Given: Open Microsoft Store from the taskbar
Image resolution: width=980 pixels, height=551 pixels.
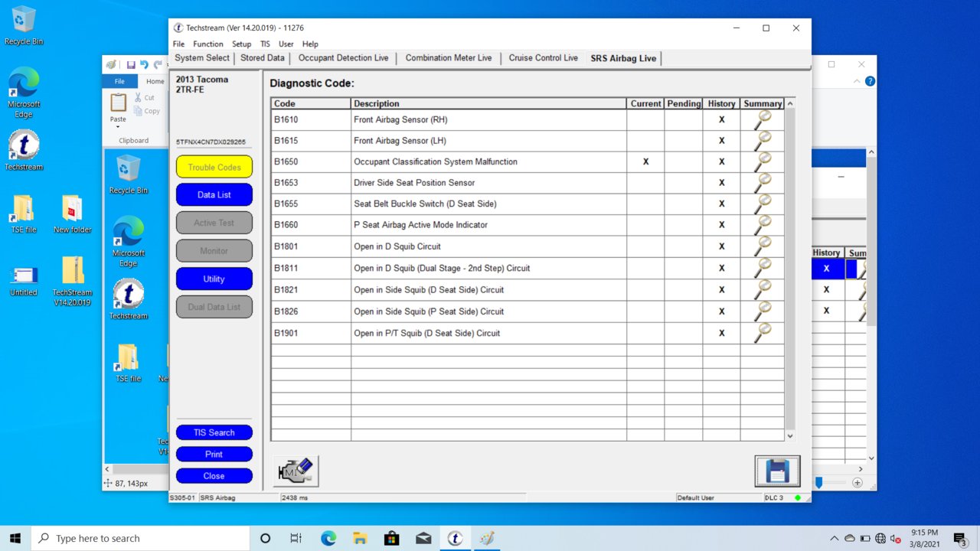Looking at the screenshot, I should click(391, 538).
